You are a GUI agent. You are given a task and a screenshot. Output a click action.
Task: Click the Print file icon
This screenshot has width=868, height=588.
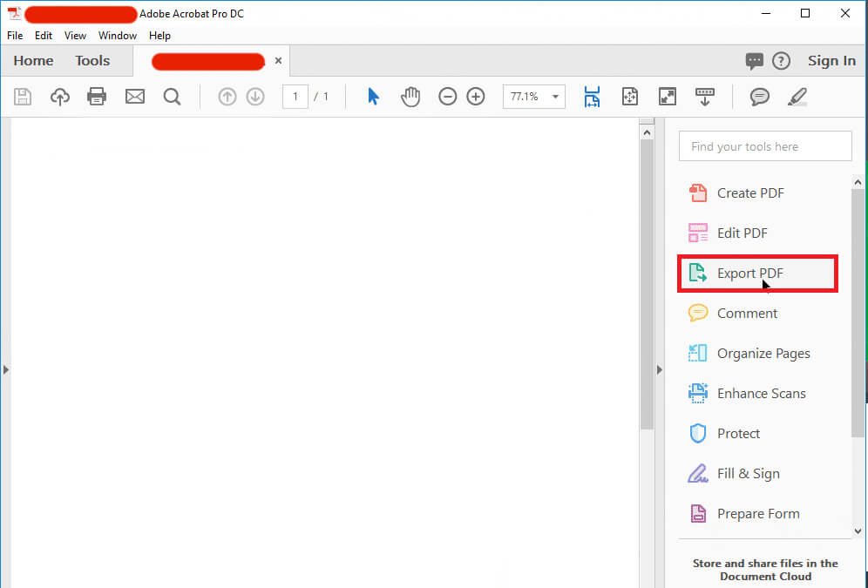[97, 97]
